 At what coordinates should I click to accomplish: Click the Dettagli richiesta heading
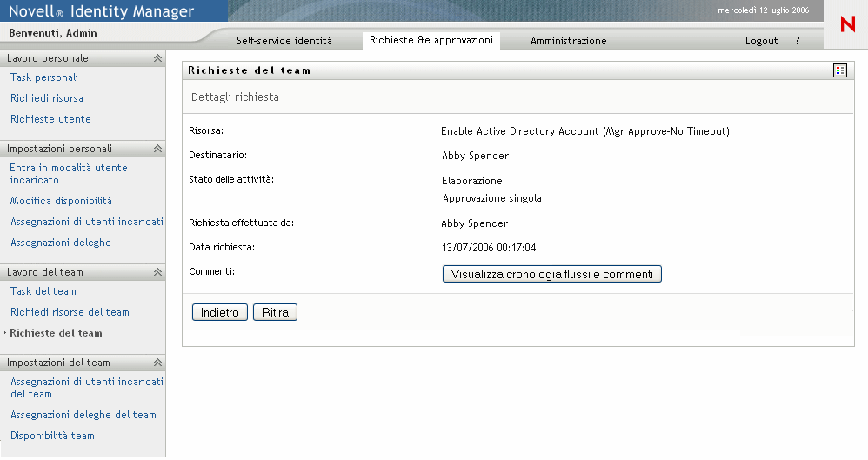pyautogui.click(x=235, y=97)
